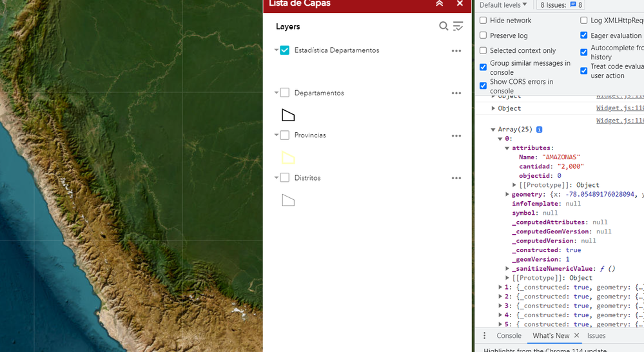Click the info badge next to Array(25)

(540, 130)
